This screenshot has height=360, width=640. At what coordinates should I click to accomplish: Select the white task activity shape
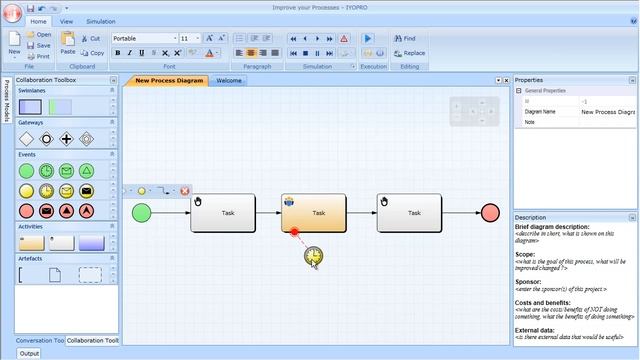[x=62, y=243]
